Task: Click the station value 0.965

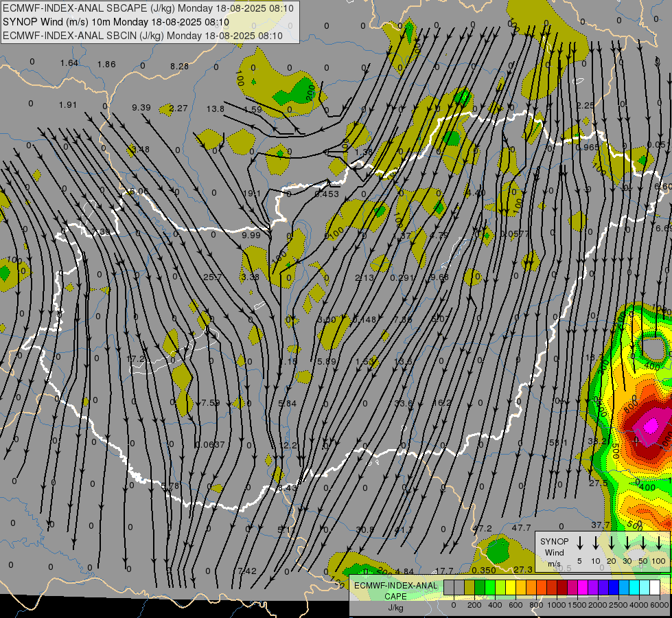Action: tap(587, 147)
